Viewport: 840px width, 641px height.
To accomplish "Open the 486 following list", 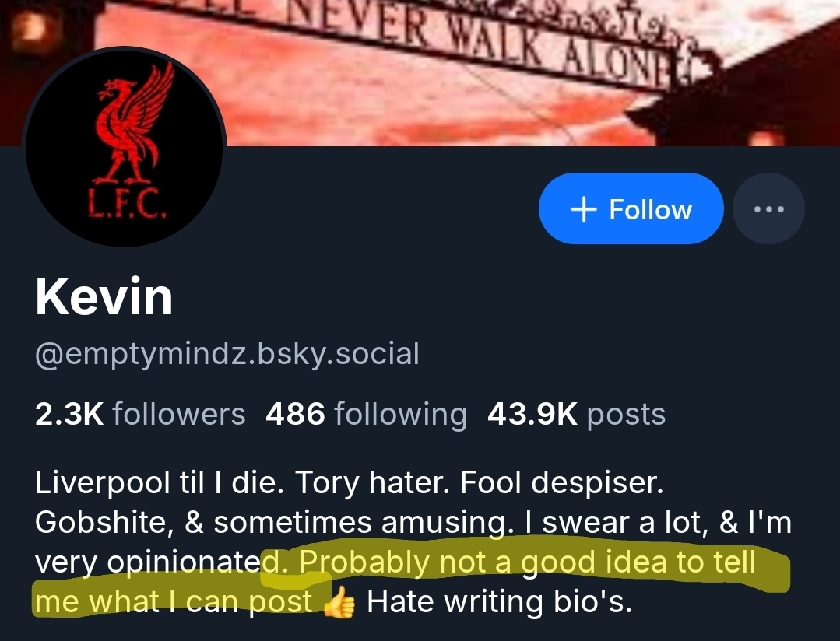I will coord(366,415).
